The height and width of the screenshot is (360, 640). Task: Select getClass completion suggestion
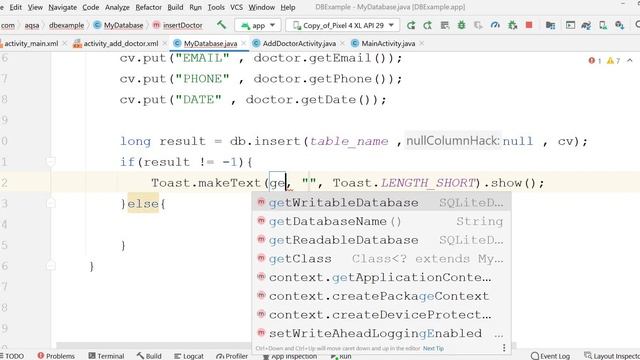(x=381, y=259)
